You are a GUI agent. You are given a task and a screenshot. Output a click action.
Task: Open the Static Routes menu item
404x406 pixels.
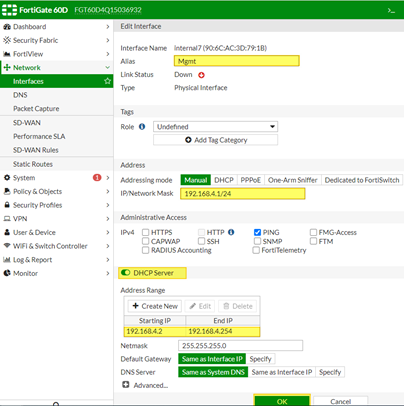click(33, 164)
